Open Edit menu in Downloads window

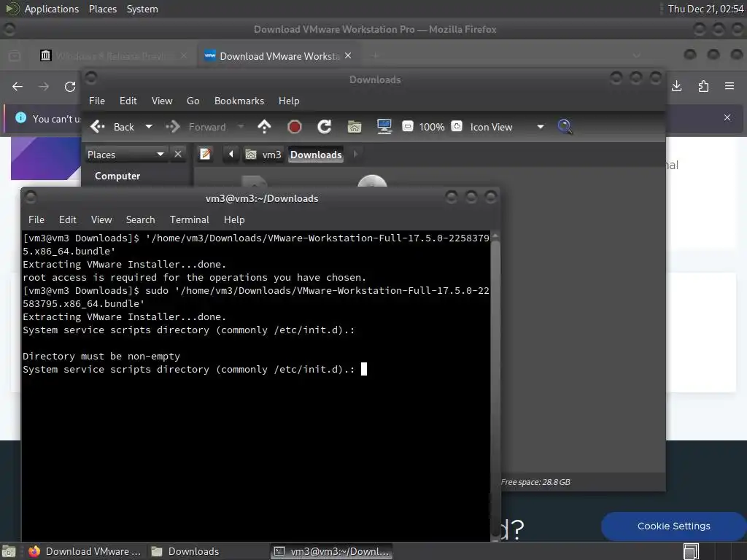[128, 101]
